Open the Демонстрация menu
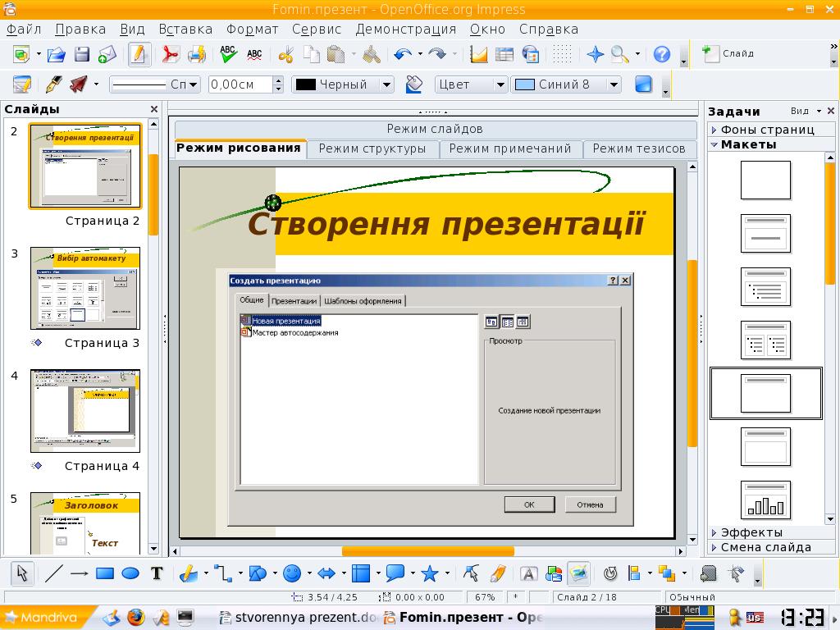This screenshot has height=630, width=840. [405, 30]
